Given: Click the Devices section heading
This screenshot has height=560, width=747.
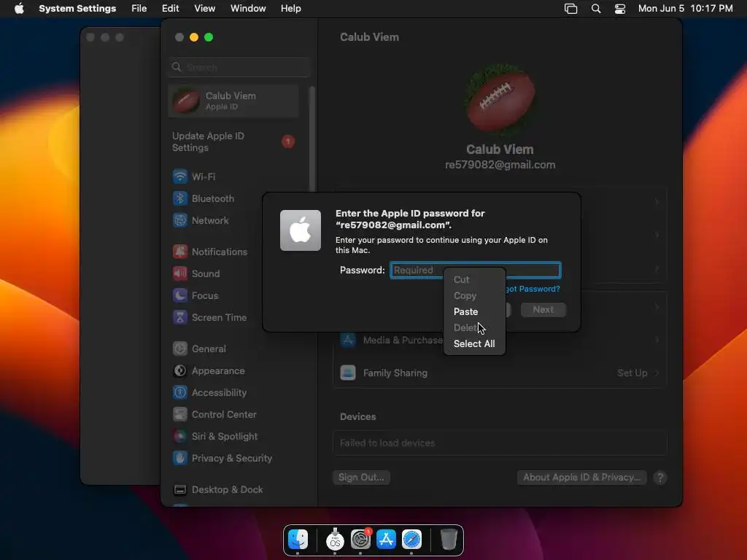Looking at the screenshot, I should click(x=357, y=416).
